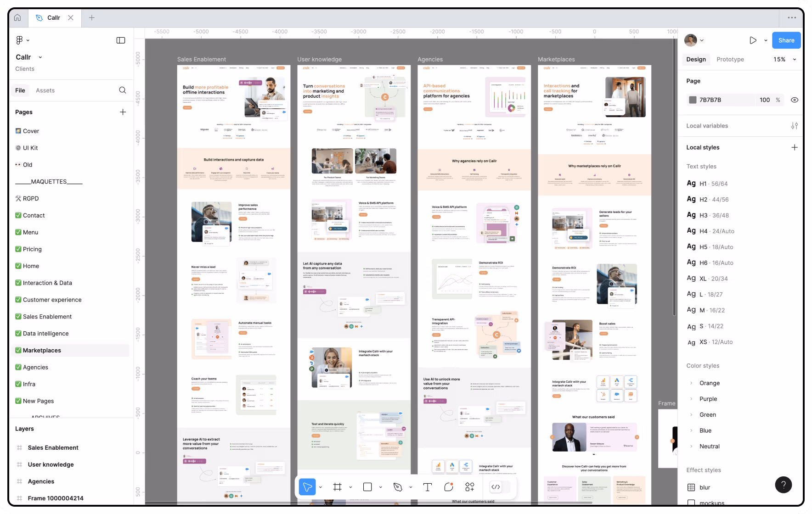Click the user avatar picture
Image resolution: width=812 pixels, height=514 pixels.
click(691, 40)
